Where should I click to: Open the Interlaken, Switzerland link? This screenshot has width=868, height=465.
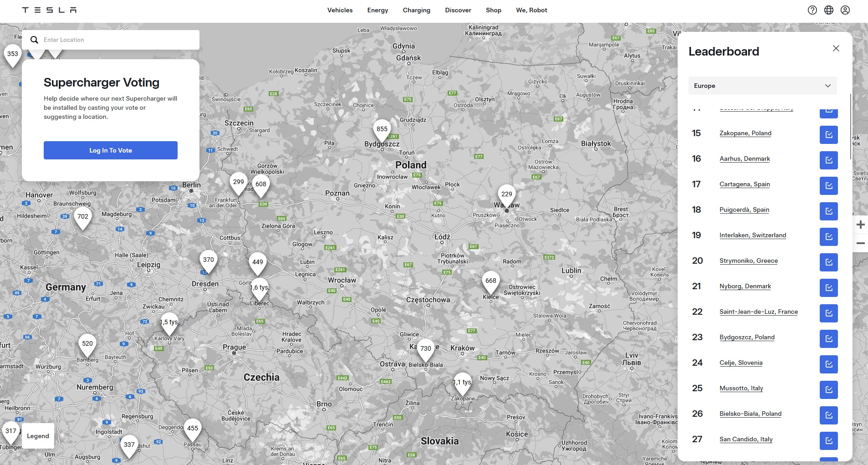click(753, 235)
